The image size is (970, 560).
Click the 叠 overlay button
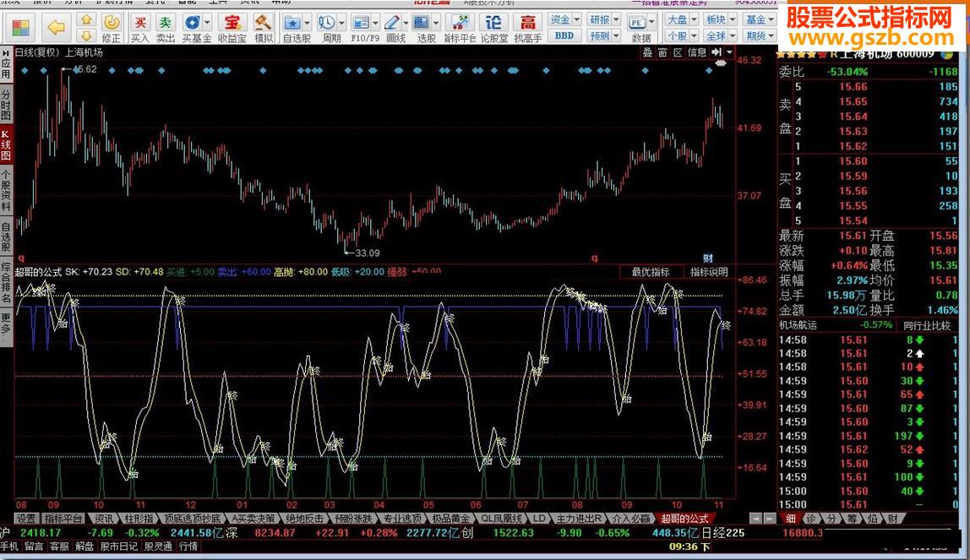click(x=648, y=52)
